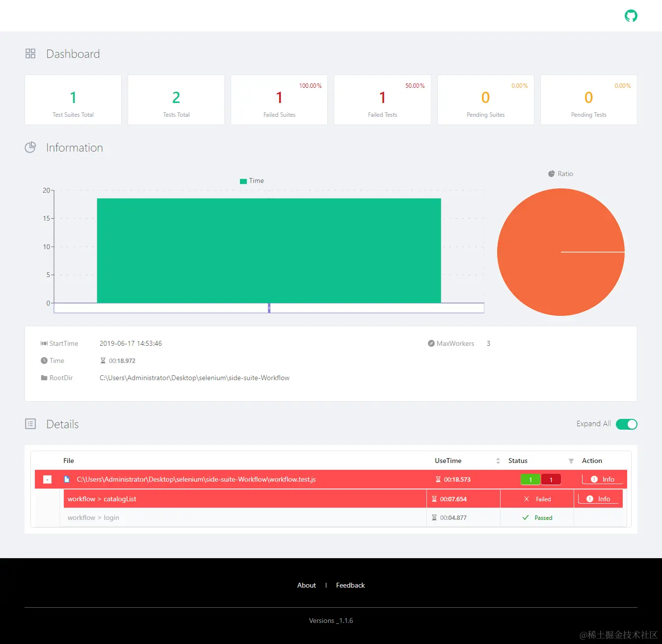Open the Feedback link
This screenshot has height=644, width=662.
click(350, 585)
